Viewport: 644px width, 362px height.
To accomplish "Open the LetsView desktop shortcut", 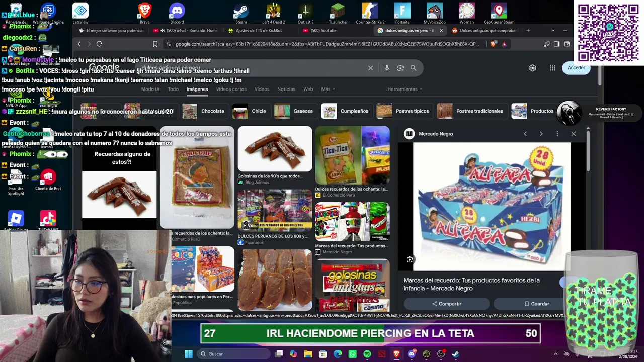I will 80,13.
